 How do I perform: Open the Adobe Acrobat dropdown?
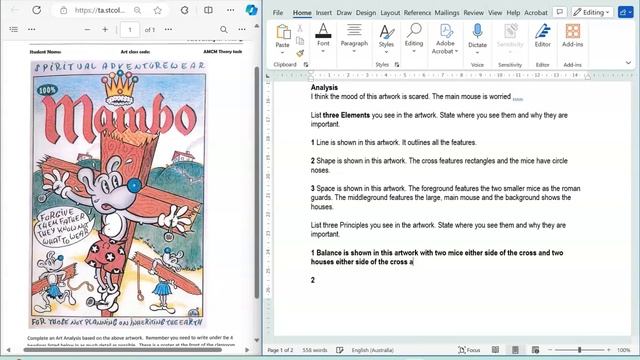tap(445, 39)
